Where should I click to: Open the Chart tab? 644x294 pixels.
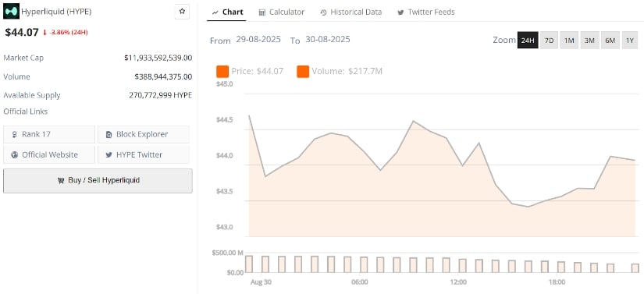[227, 12]
